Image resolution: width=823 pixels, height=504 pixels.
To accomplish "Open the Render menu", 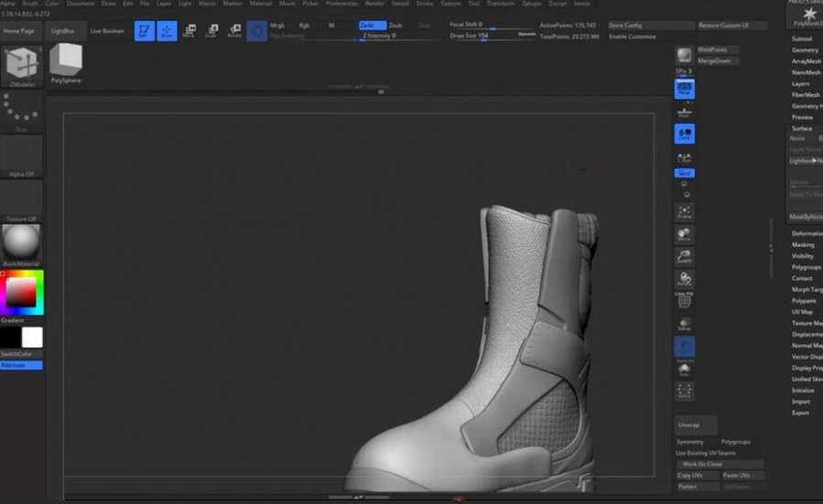I will click(x=374, y=3).
